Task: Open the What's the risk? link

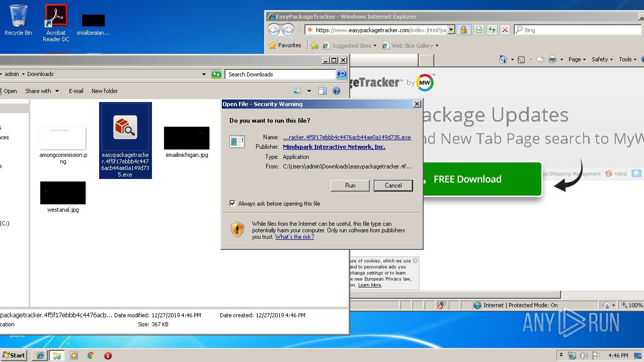Action: pyautogui.click(x=294, y=237)
